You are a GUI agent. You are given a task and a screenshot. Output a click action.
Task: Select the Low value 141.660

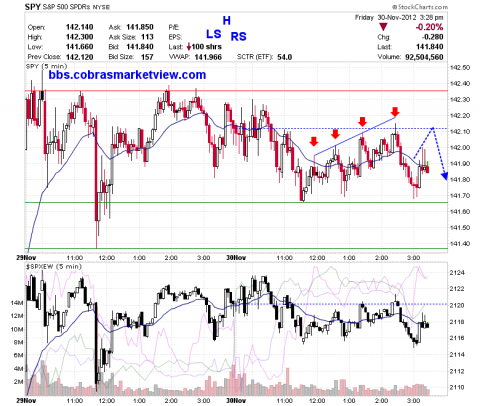[79, 47]
